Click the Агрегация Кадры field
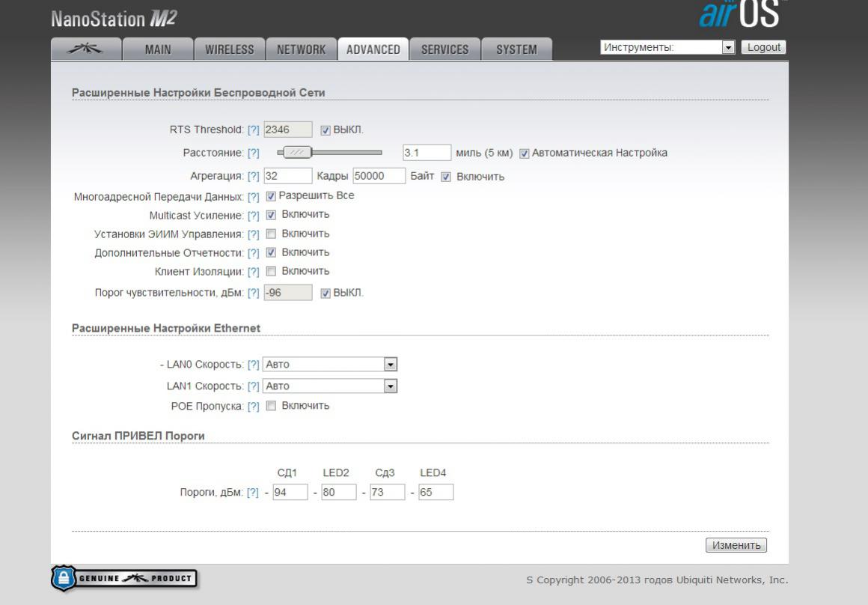This screenshot has width=868, height=605. point(288,176)
